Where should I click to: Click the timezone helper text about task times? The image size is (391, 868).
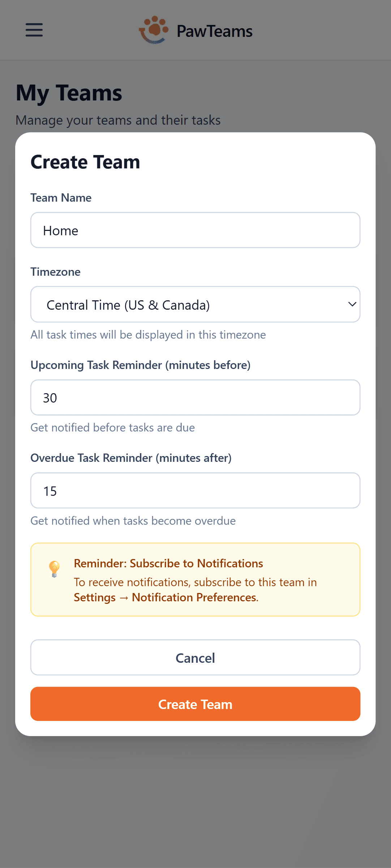point(148,335)
